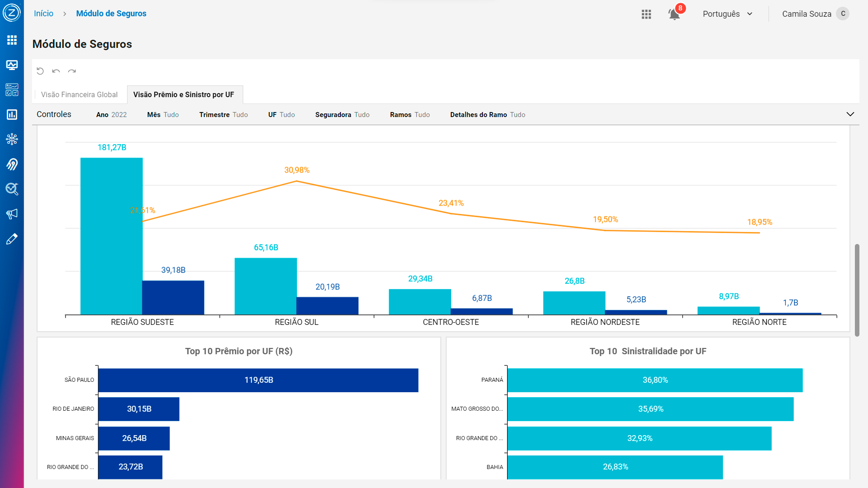The image size is (868, 488).
Task: Click Top 10 Prêmio por UF title
Action: 239,351
